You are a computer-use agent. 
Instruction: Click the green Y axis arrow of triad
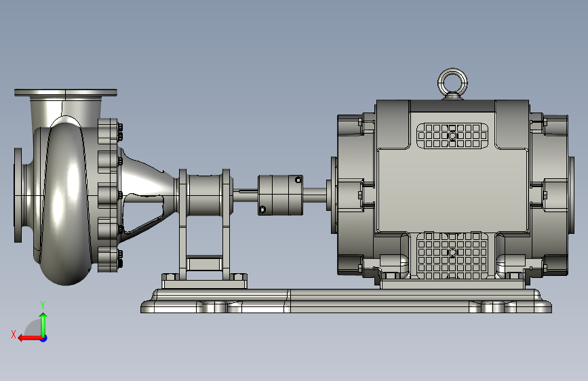click(43, 324)
